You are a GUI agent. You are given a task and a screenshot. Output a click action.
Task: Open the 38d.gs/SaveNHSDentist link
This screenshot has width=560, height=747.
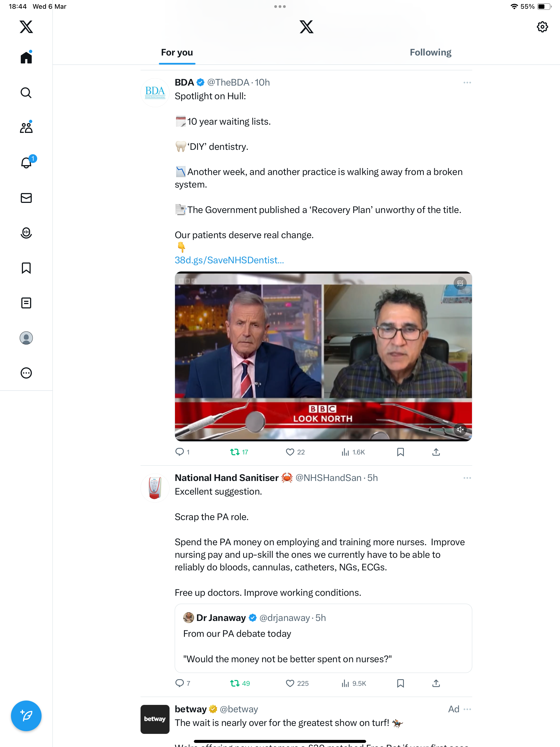click(x=229, y=260)
